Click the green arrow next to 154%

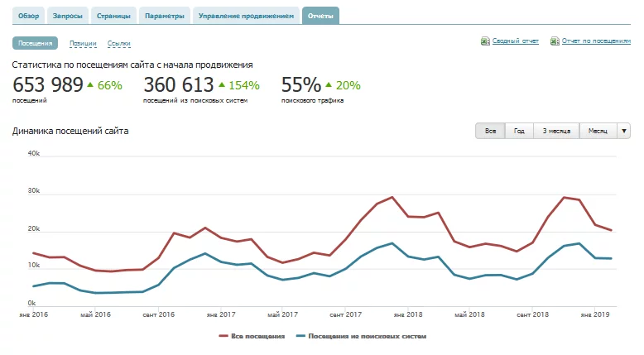click(222, 84)
